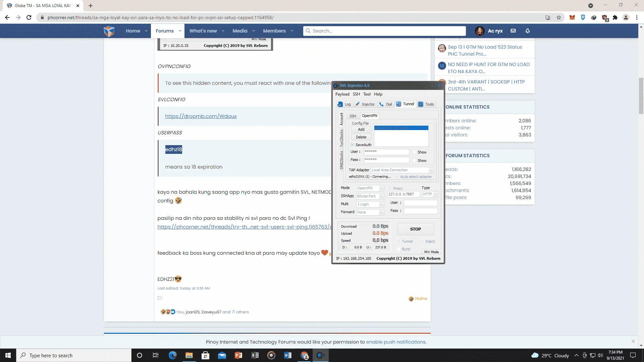Open the Extensions puzzle icon

[615, 17]
